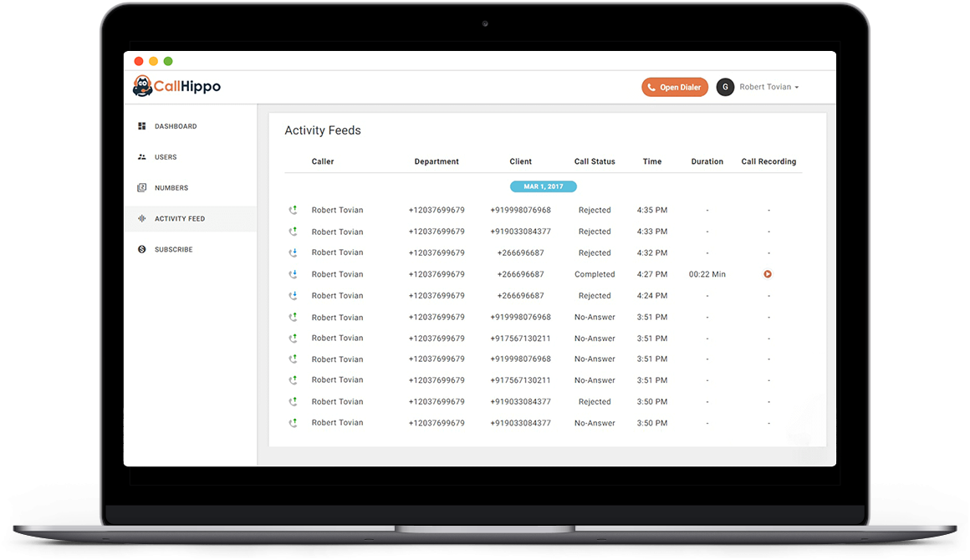
Task: Open the Robert Tovian account dropdown
Action: click(x=769, y=87)
